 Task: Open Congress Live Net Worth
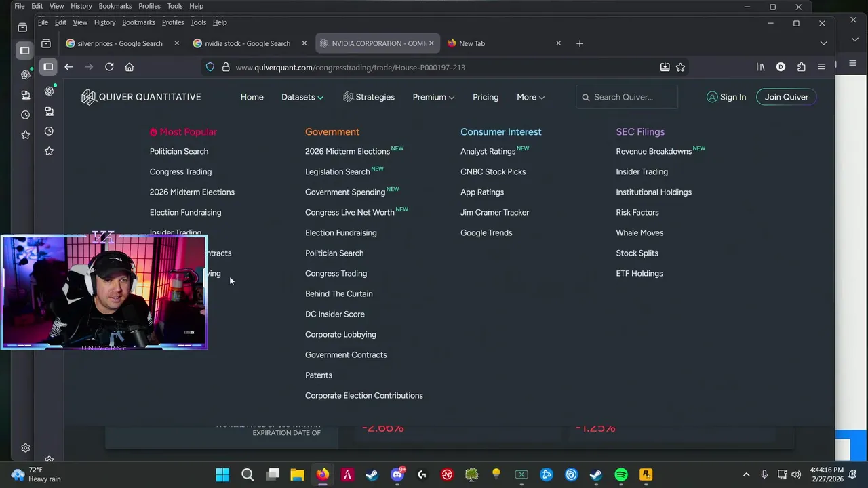pos(349,212)
